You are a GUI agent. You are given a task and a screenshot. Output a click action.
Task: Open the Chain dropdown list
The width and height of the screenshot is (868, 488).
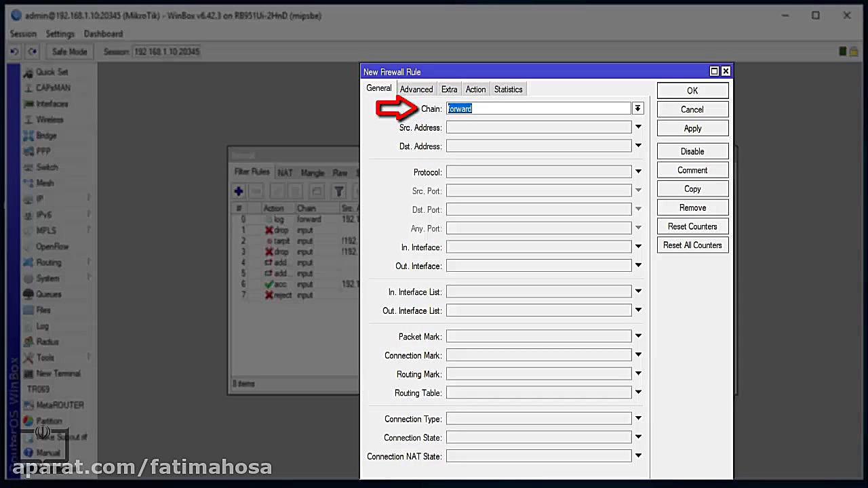[x=637, y=108]
